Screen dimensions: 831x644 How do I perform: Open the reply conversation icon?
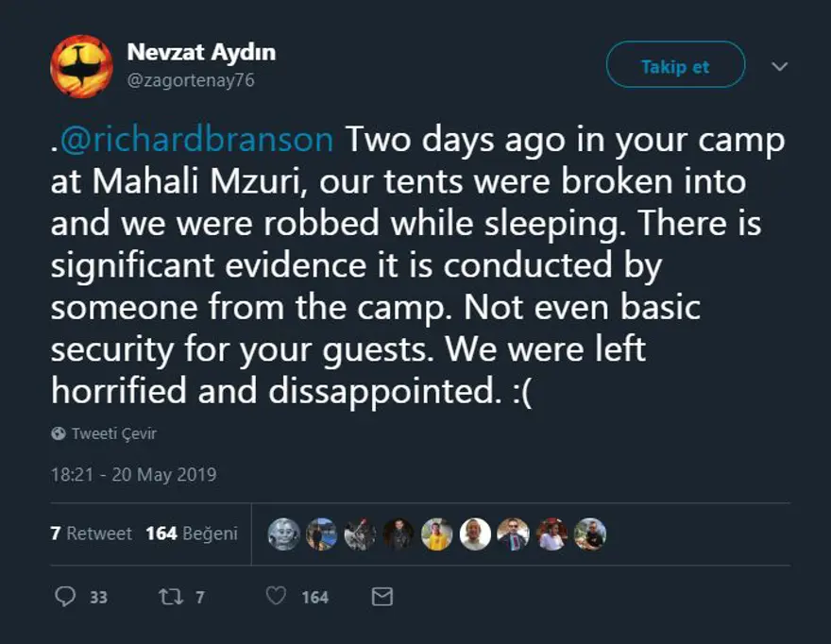pos(65,596)
